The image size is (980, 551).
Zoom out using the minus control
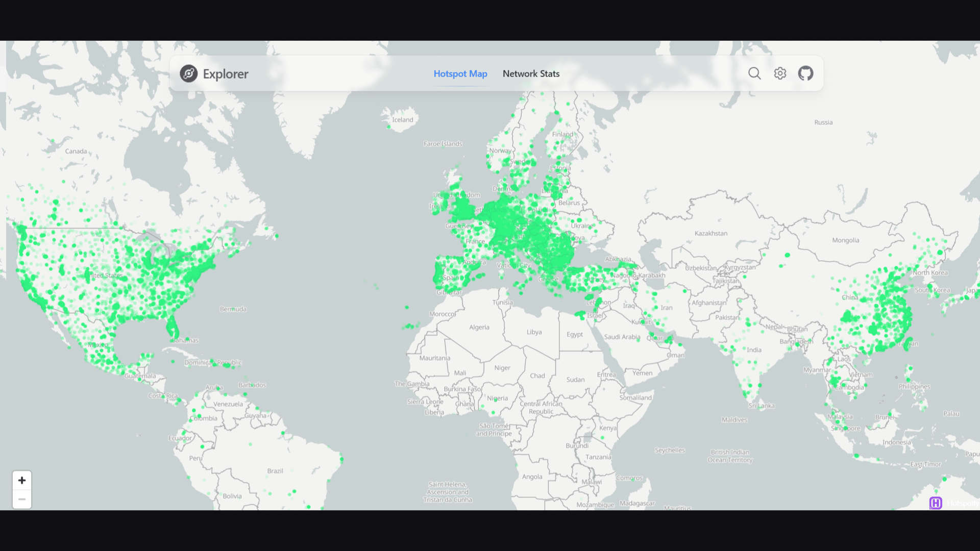tap(22, 499)
